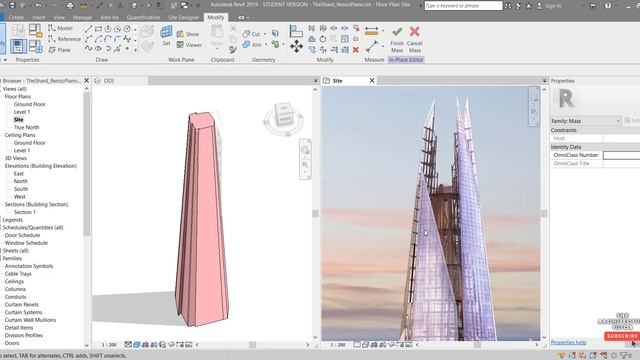Select Level 1 under Floor Plans
The height and width of the screenshot is (360, 640).
point(22,112)
